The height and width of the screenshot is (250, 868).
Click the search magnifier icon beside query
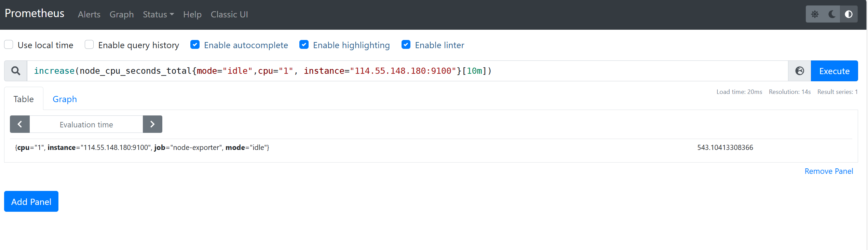tap(16, 71)
